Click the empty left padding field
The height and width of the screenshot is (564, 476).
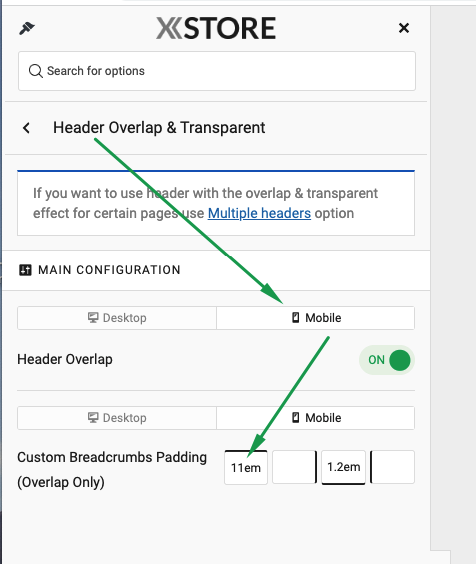coord(393,467)
